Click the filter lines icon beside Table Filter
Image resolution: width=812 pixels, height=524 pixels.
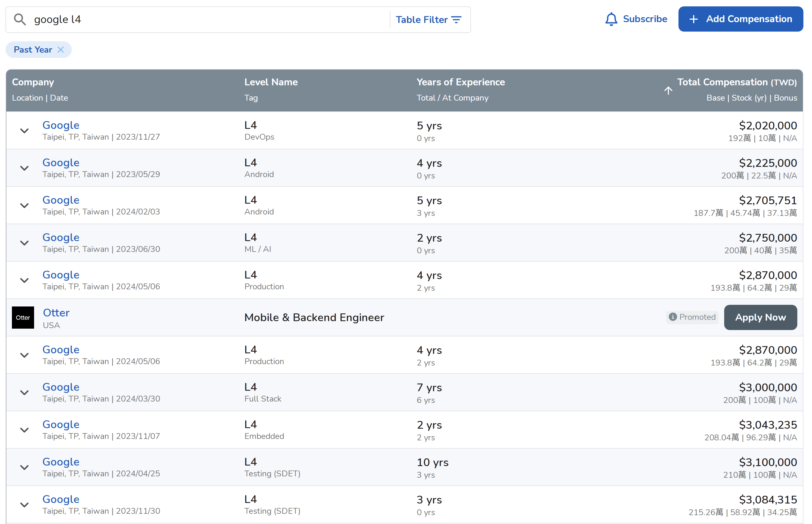click(457, 20)
